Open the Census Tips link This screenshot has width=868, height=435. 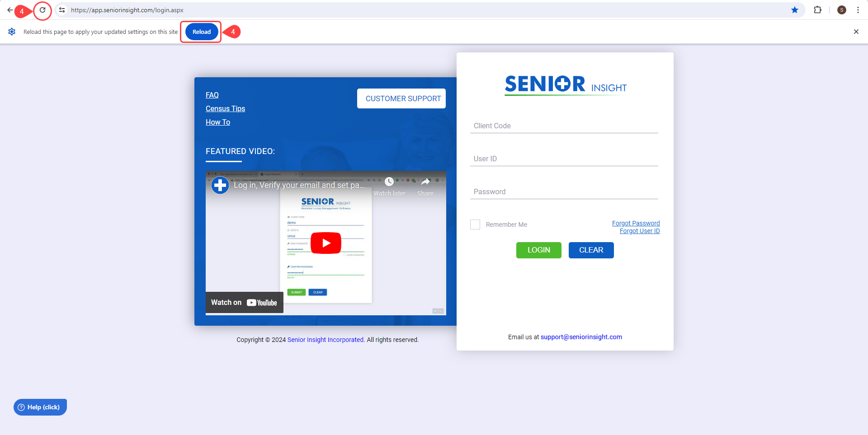coord(225,108)
